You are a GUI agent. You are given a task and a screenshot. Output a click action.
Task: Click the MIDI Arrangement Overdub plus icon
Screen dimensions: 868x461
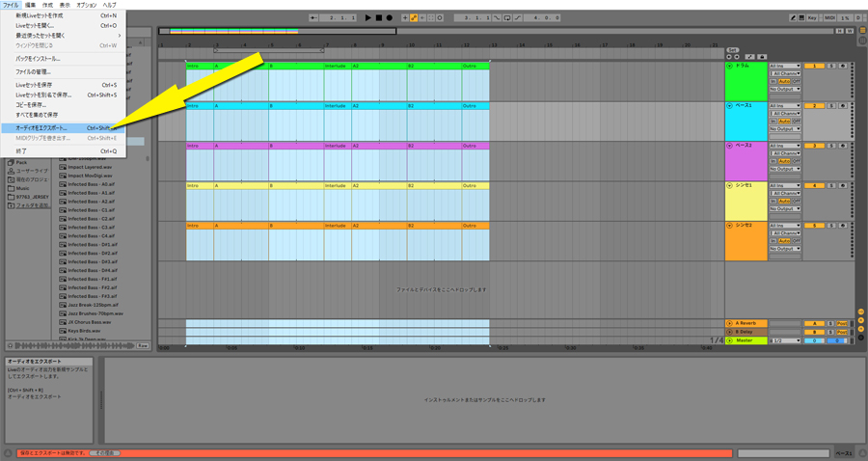coord(405,17)
